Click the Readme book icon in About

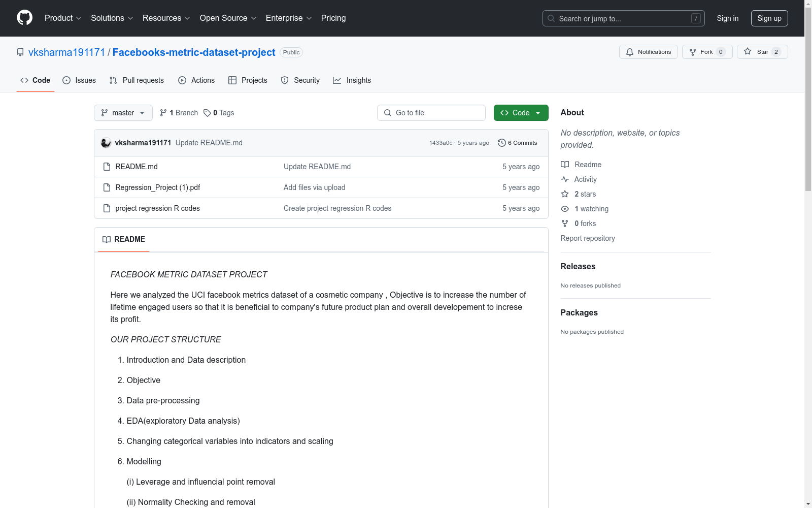[x=565, y=165]
